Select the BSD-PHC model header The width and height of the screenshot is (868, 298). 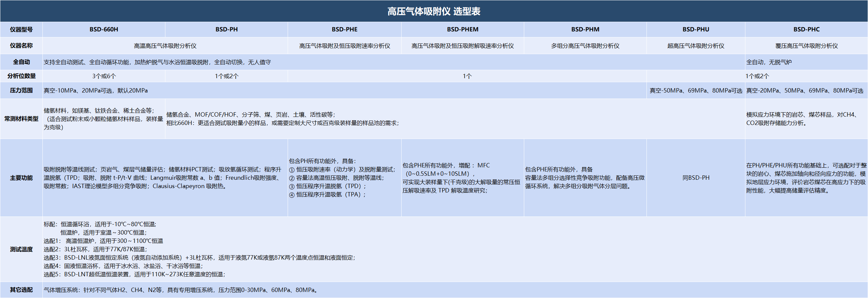point(806,29)
